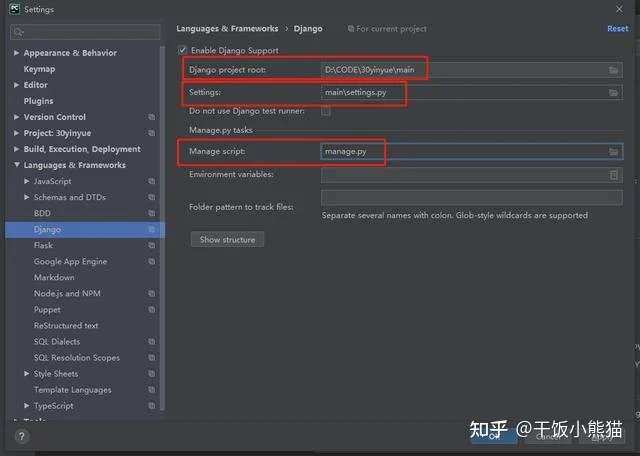Image resolution: width=640 pixels, height=456 pixels.
Task: Click the project-level icon beside Schemas and DTDs
Action: click(151, 197)
